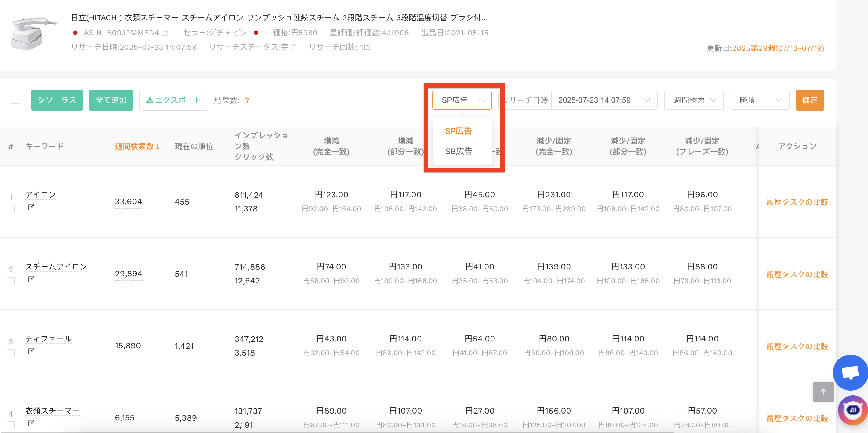
Task: Sort by 週間検索数 column header
Action: pyautogui.click(x=138, y=146)
